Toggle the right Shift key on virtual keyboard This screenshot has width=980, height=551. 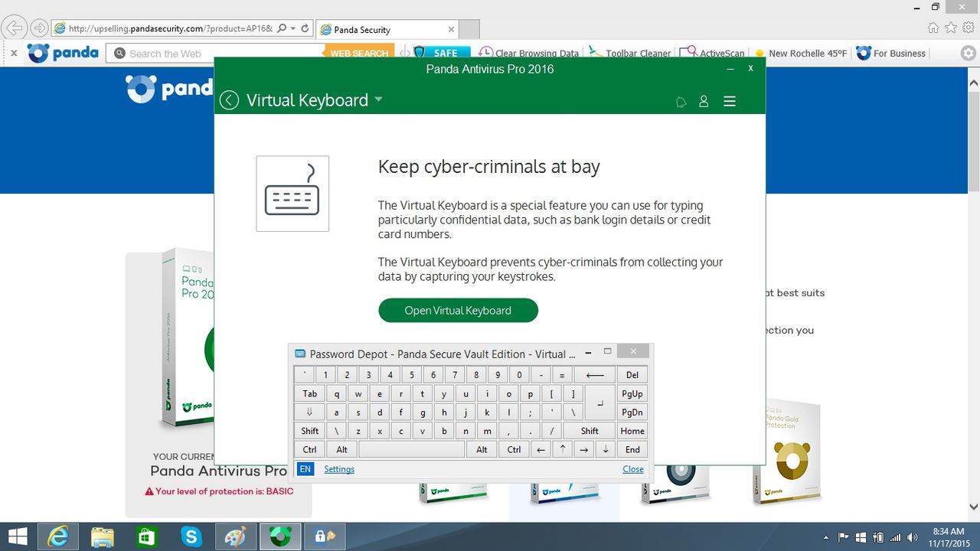pyautogui.click(x=590, y=431)
